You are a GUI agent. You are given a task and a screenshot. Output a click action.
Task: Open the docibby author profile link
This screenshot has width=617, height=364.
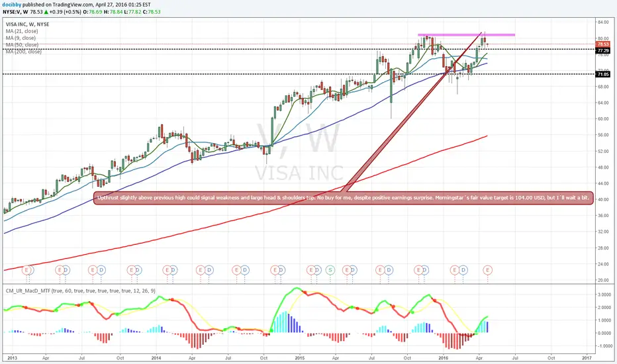pos(11,5)
